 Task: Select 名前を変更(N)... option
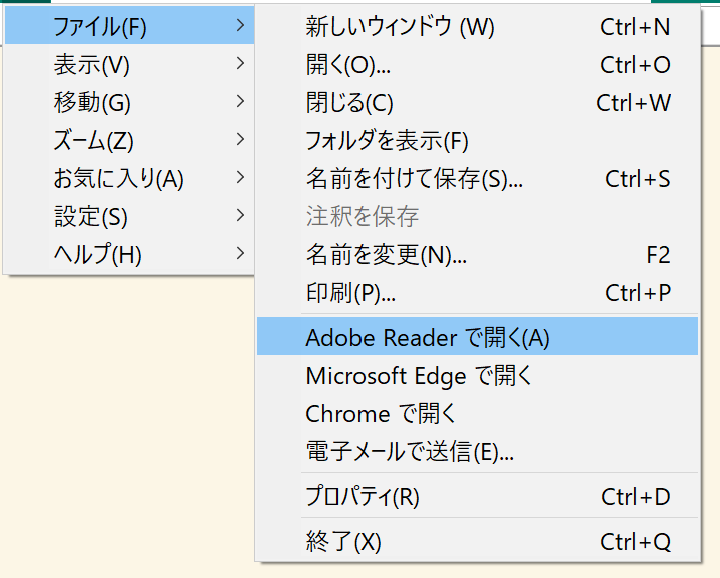point(478,255)
